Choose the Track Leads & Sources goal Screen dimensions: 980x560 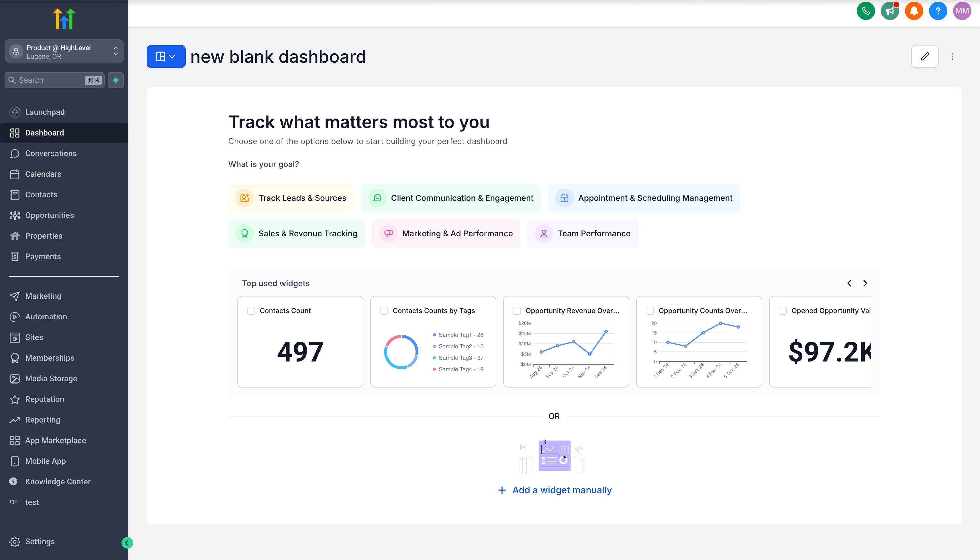[x=291, y=198]
